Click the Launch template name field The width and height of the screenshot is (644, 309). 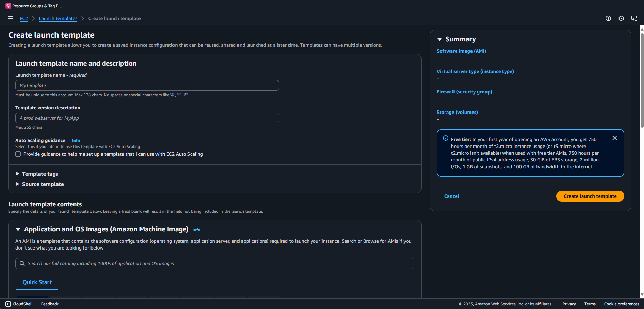point(147,85)
